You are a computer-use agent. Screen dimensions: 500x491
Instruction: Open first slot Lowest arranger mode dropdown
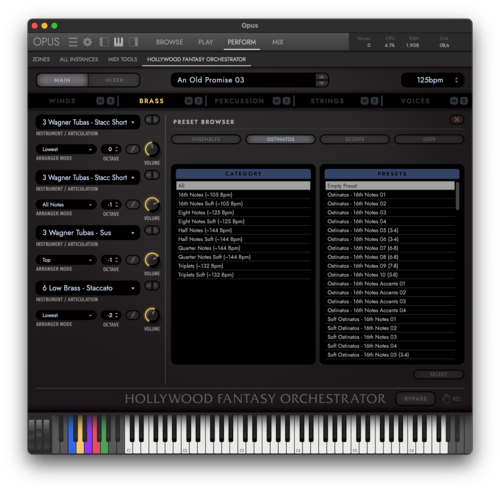pyautogui.click(x=66, y=149)
